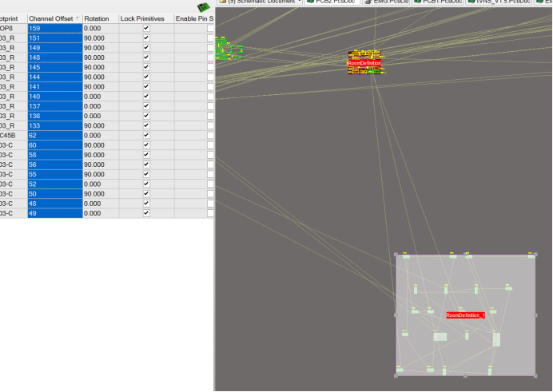This screenshot has width=553, height=392.
Task: Toggle Lock Primitives for channel offset 148
Action: [146, 57]
